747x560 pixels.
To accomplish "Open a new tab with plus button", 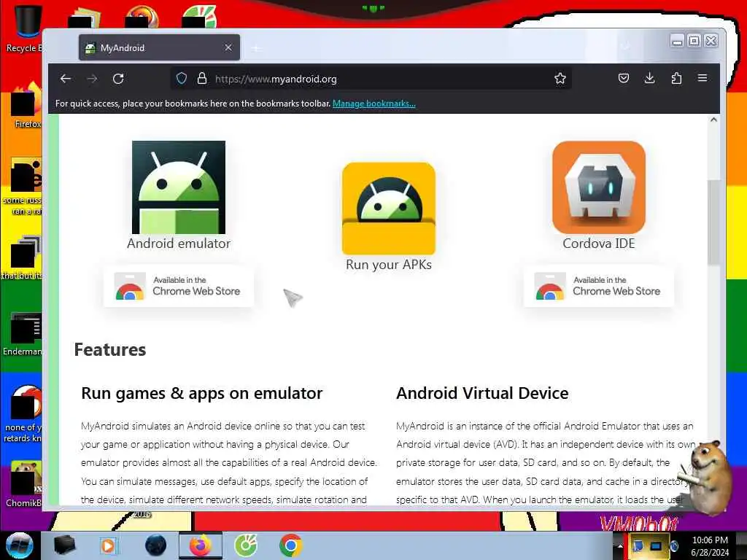I will (x=256, y=48).
